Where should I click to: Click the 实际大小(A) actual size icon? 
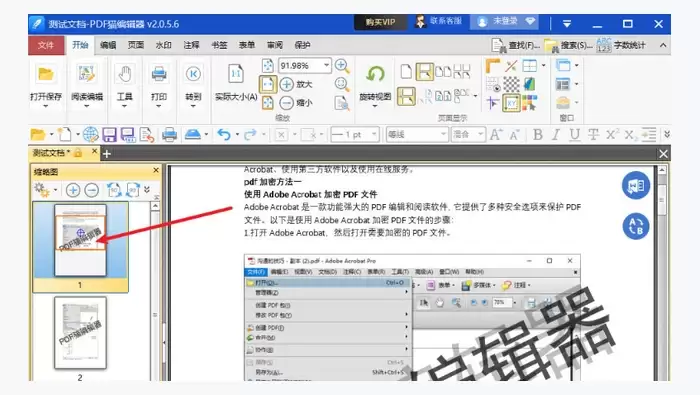tap(236, 74)
